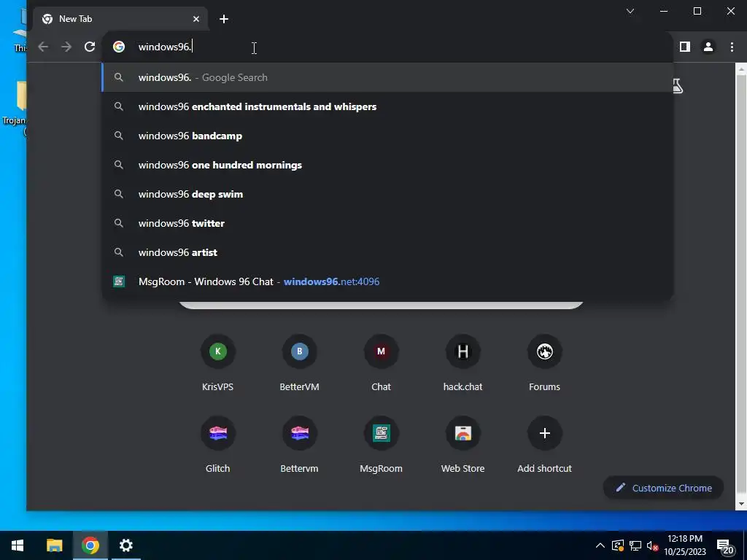Click the browser forward arrow
Image resolution: width=747 pixels, height=560 pixels.
(x=66, y=47)
